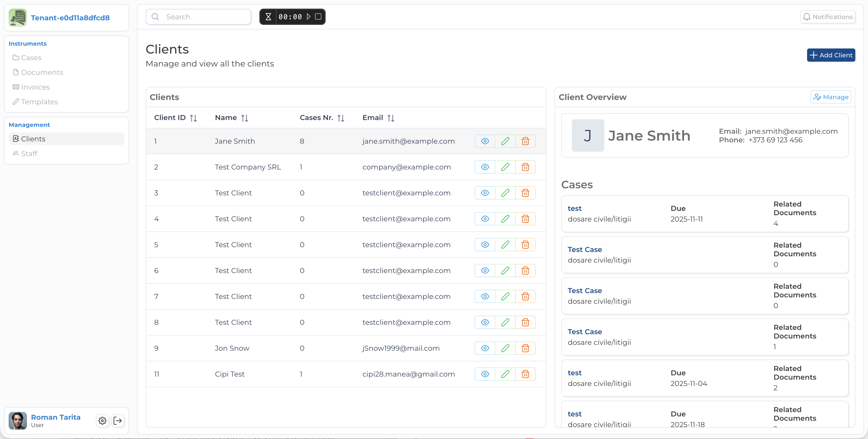Screen dimensions: 868x439
Task: Start the timer with play icon
Action: [308, 16]
